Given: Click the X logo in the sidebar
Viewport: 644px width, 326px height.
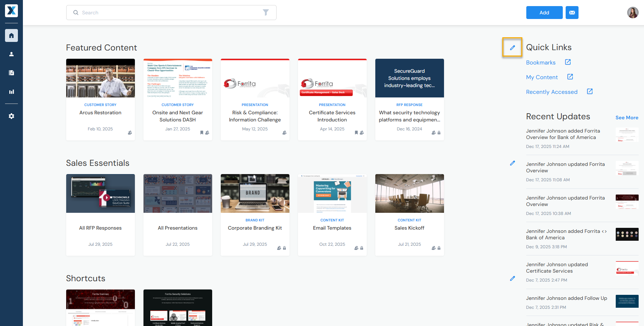Looking at the screenshot, I should (x=11, y=11).
